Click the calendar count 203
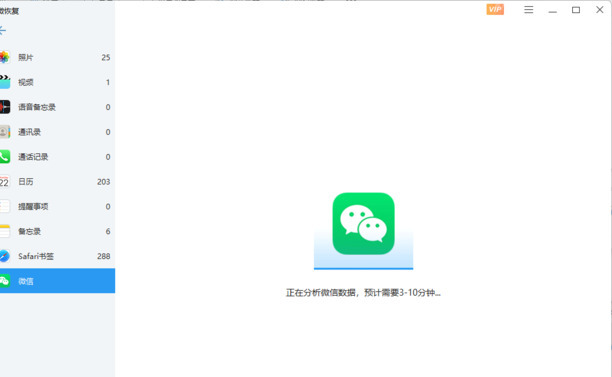Screen dimensions: 612x377 click(x=103, y=181)
